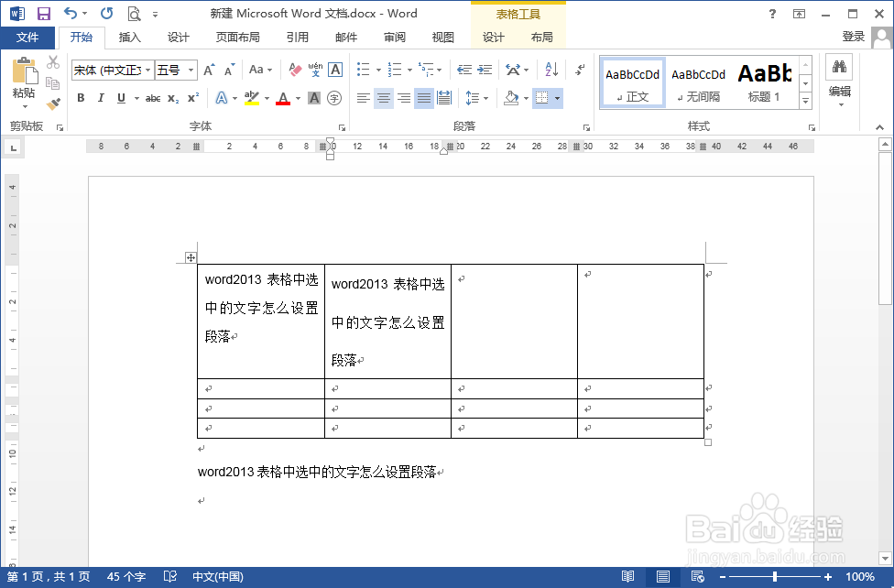Collapse the ribbon with the arrow
The image size is (894, 588).
click(879, 127)
